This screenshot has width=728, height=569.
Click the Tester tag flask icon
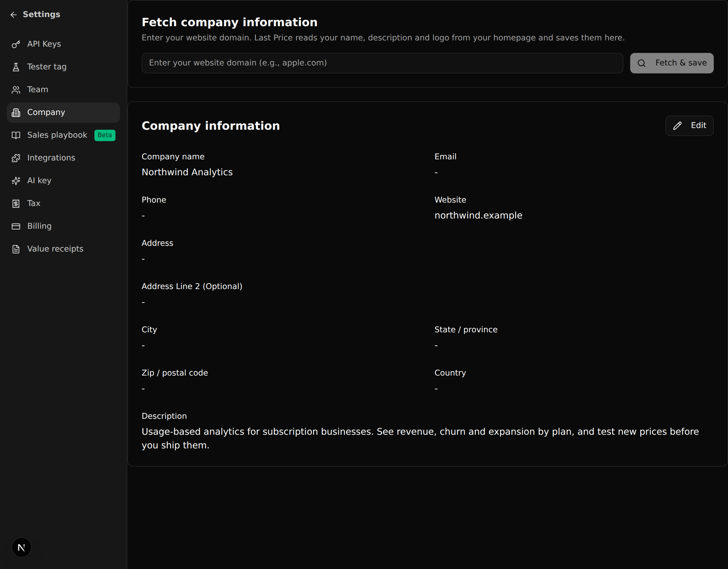pyautogui.click(x=16, y=67)
